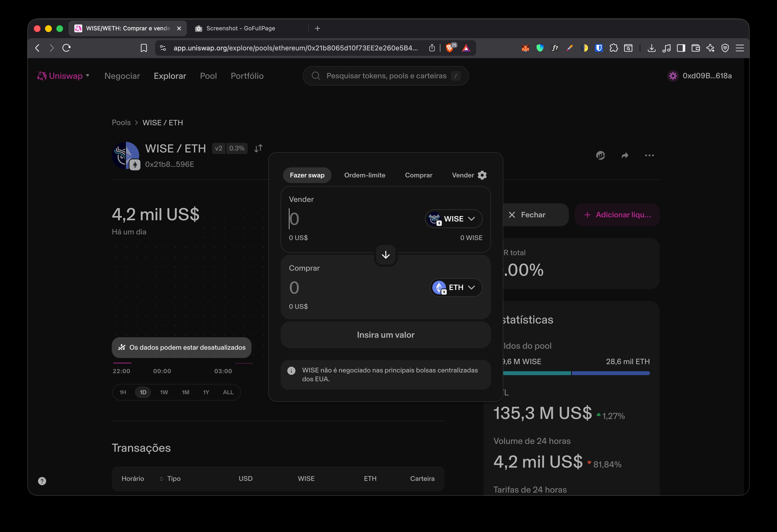777x532 pixels.
Task: Open the Explorar nav menu
Action: click(x=170, y=76)
